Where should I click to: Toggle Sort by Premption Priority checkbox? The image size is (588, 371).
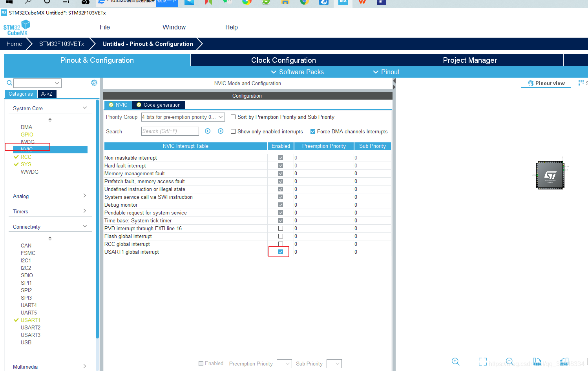[x=233, y=117]
